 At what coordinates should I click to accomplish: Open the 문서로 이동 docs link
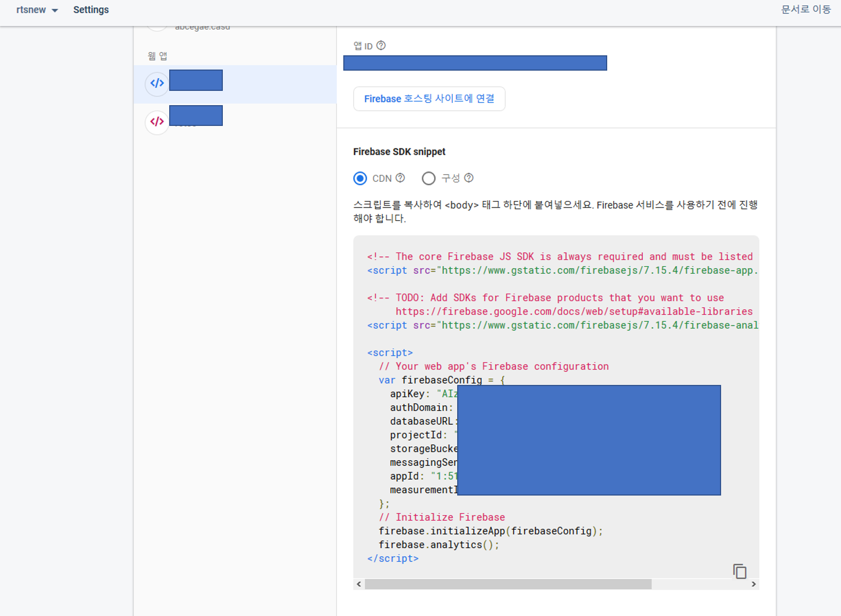(806, 9)
